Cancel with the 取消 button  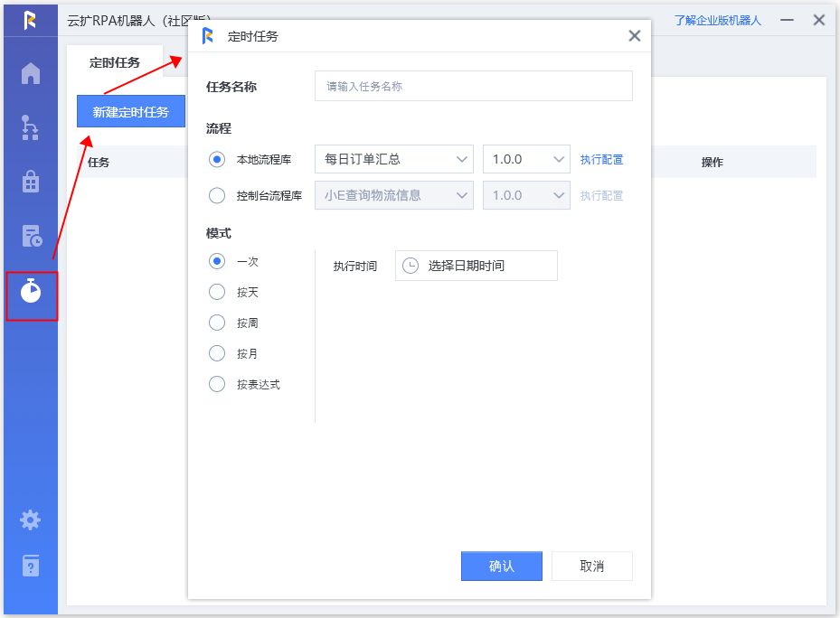point(592,566)
